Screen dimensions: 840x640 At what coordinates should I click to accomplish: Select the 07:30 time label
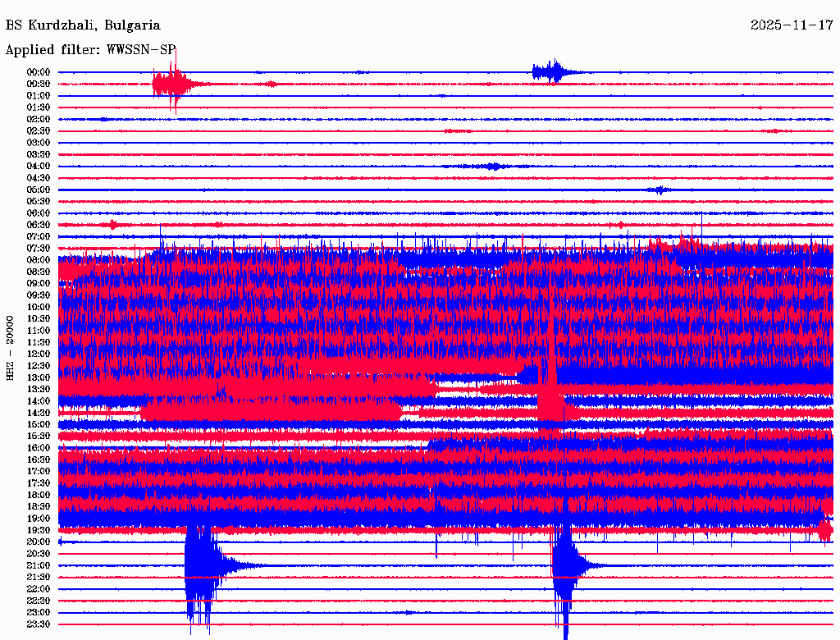click(39, 249)
